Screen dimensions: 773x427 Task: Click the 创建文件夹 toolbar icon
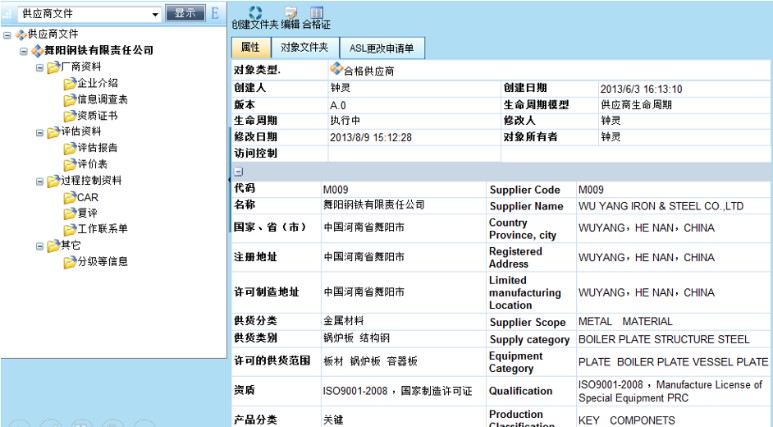pyautogui.click(x=255, y=13)
